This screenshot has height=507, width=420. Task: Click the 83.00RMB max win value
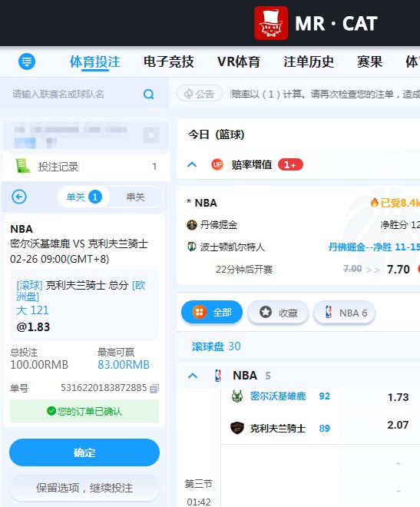(x=124, y=365)
